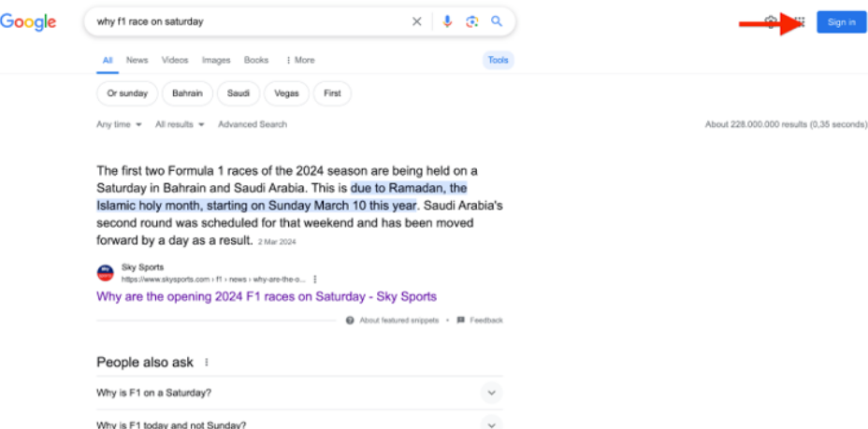The width and height of the screenshot is (868, 429).
Task: Click the Sky Sports source name
Action: click(142, 267)
